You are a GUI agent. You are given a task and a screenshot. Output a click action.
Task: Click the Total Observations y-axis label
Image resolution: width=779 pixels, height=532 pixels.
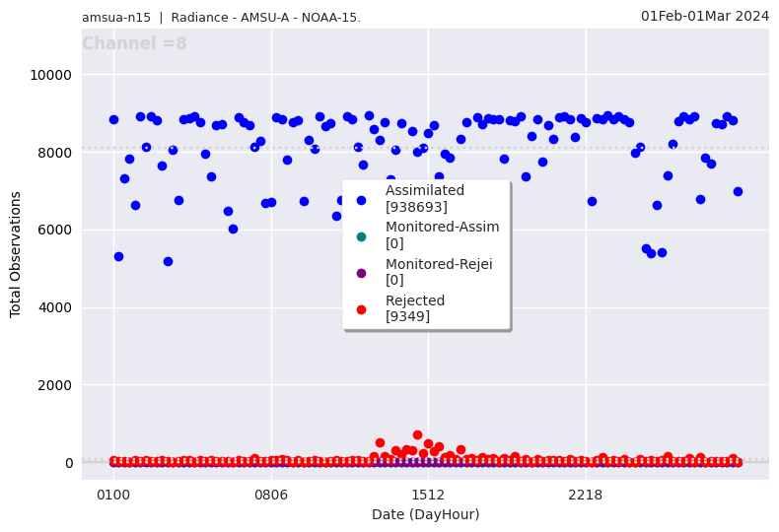point(16,254)
